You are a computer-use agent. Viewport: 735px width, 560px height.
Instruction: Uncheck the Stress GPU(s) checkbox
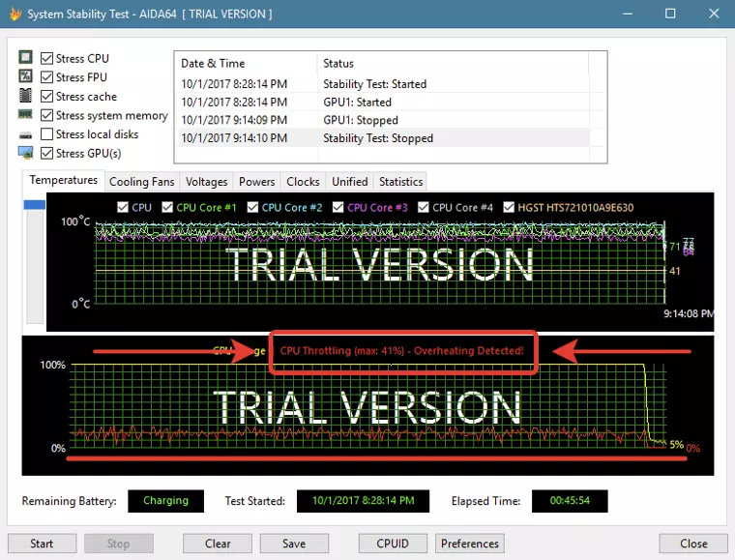46,153
